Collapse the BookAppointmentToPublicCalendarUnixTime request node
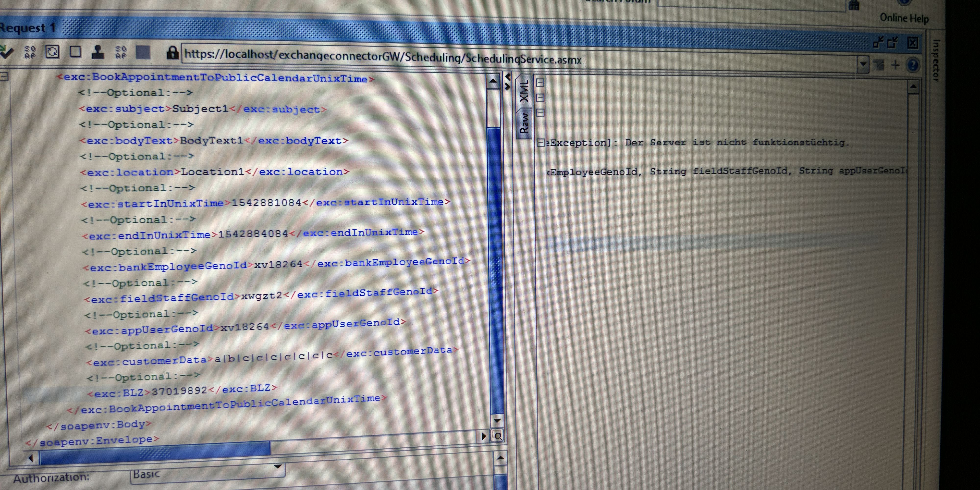980x490 pixels. pos(4,77)
